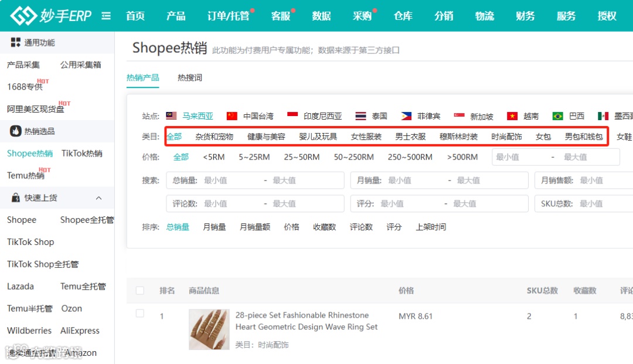The height and width of the screenshot is (364, 633).
Task: Open the 采购 menu
Action: (x=362, y=16)
